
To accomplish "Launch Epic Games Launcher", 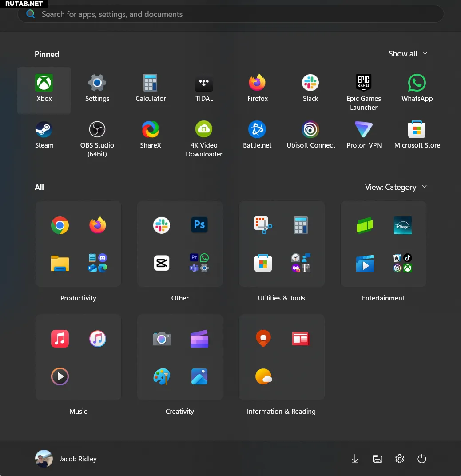I will point(364,92).
